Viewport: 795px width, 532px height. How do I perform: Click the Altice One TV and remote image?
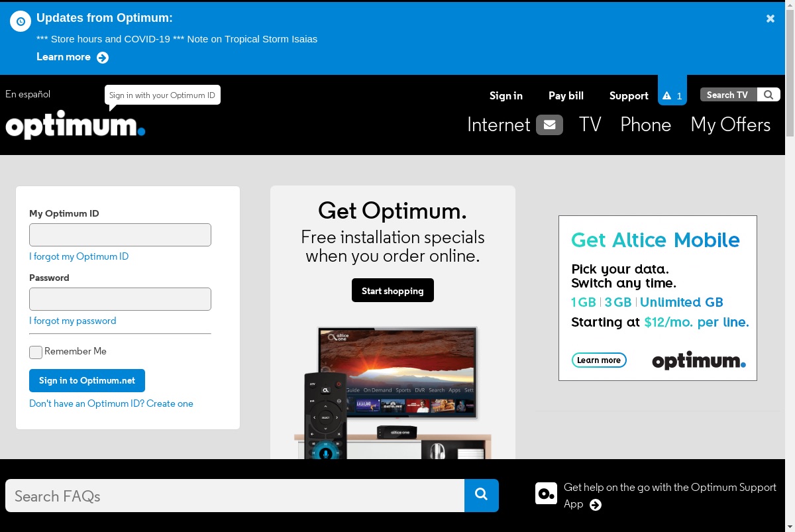(x=393, y=392)
